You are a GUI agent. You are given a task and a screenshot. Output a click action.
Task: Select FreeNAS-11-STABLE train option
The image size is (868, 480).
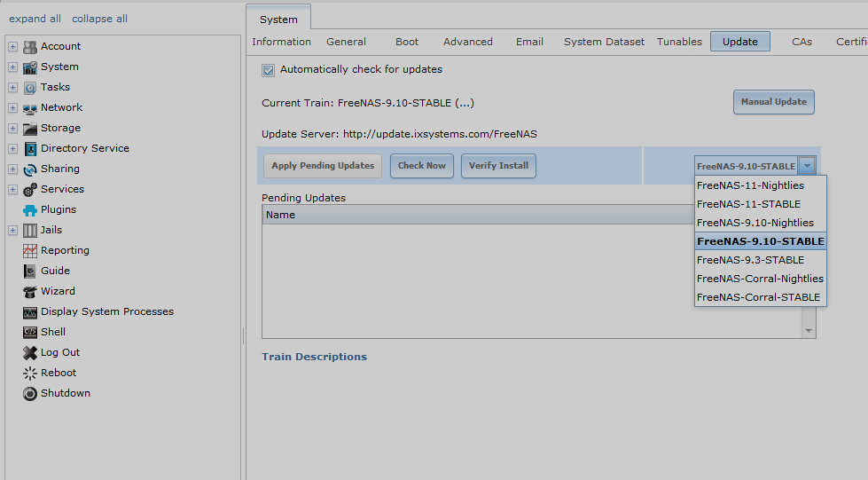761,204
